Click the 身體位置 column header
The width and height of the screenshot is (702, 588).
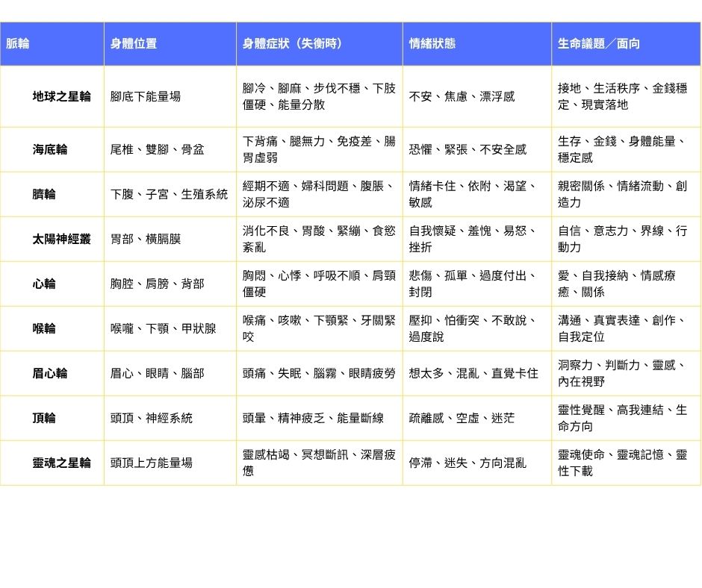click(134, 44)
